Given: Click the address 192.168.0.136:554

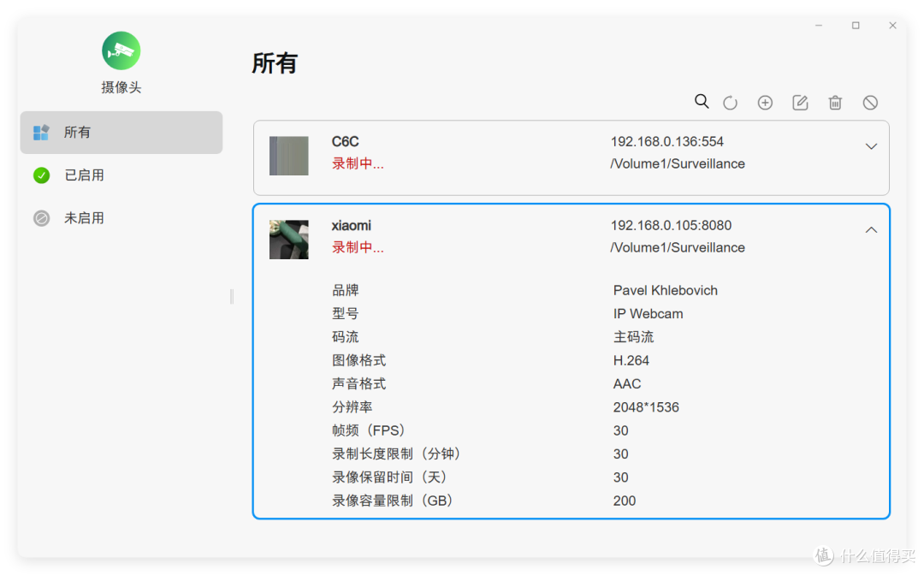Looking at the screenshot, I should point(667,142).
